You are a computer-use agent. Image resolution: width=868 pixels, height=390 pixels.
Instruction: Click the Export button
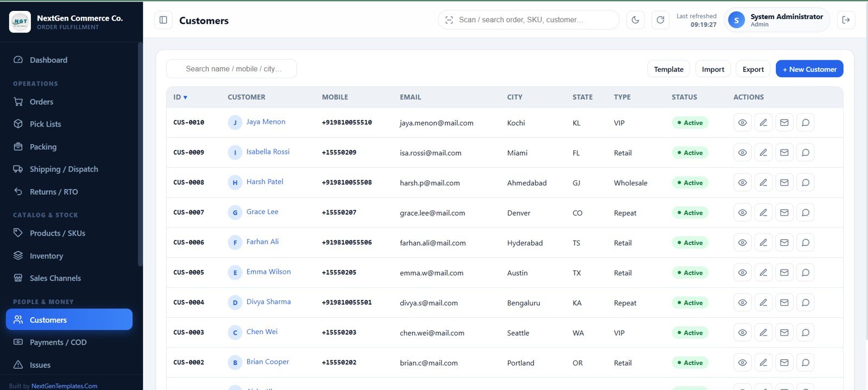click(x=753, y=69)
